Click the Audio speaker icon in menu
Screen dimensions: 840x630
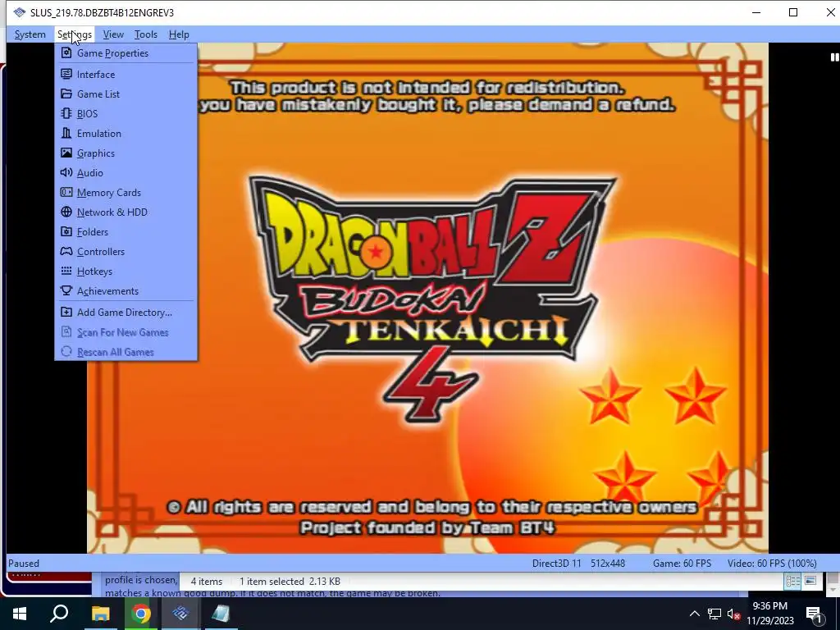tap(66, 172)
